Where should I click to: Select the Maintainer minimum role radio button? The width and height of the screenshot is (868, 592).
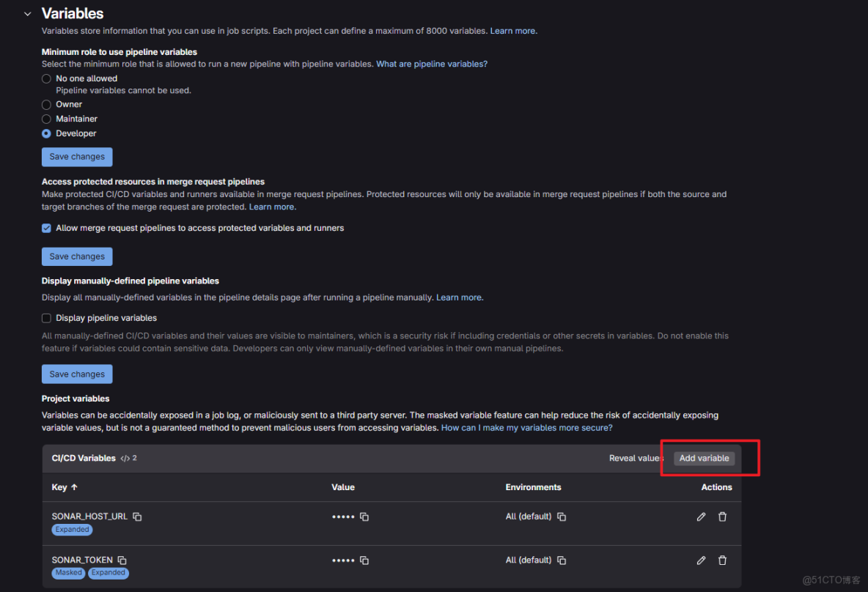click(45, 119)
